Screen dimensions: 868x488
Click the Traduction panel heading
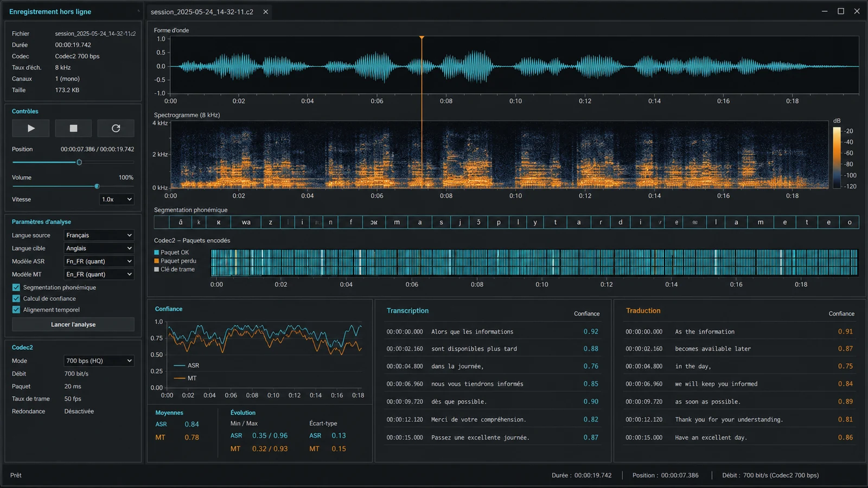[643, 311]
